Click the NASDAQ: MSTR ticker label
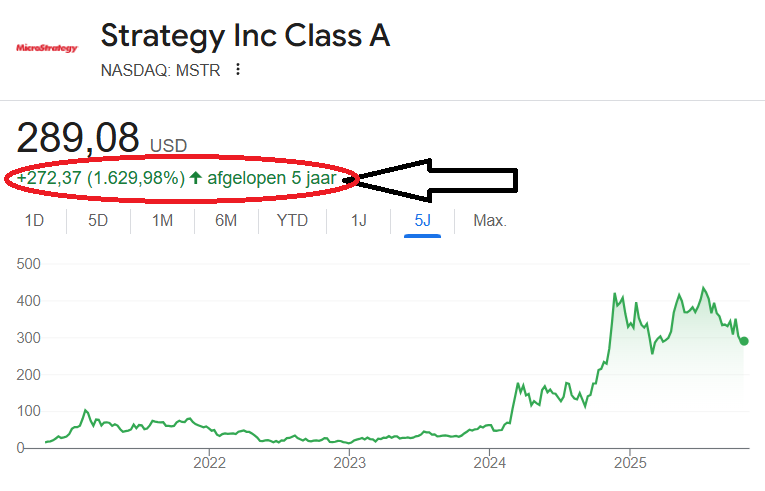This screenshot has height=491, width=765. point(163,70)
